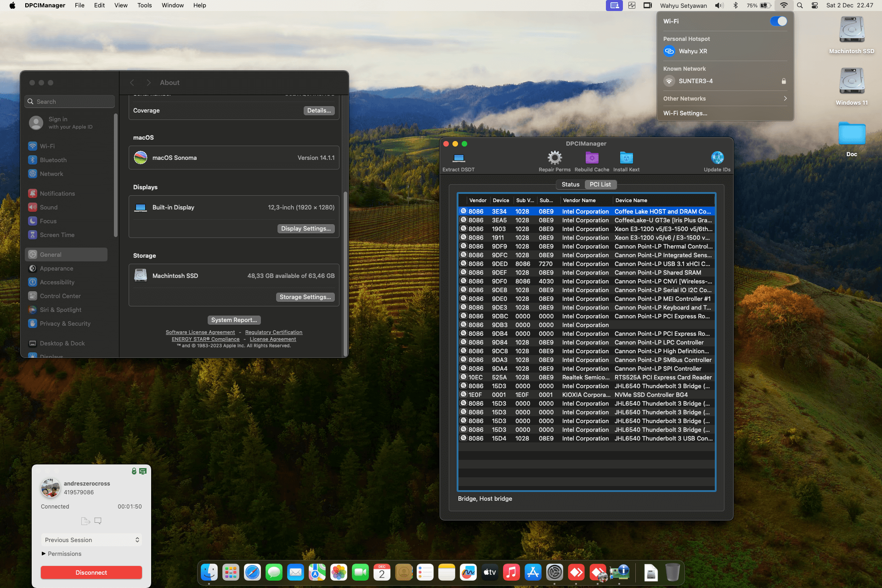
Task: Click the Extract DSDT toolbar icon
Action: (458, 158)
